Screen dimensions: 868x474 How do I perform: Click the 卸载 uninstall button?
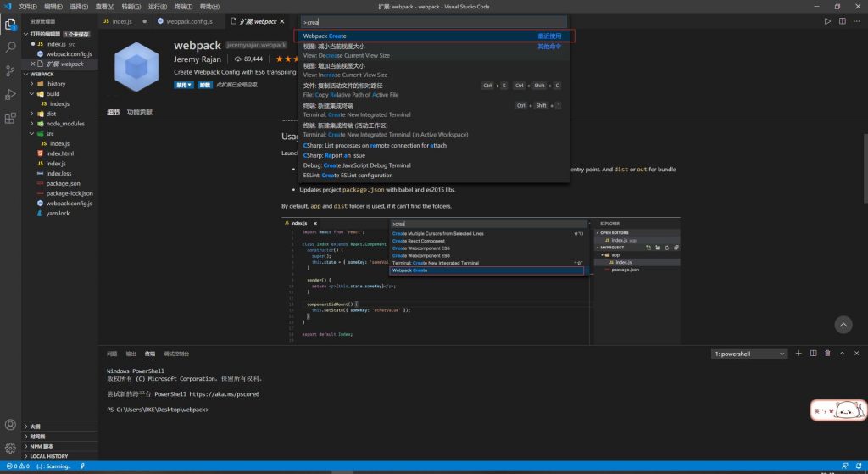pyautogui.click(x=203, y=85)
